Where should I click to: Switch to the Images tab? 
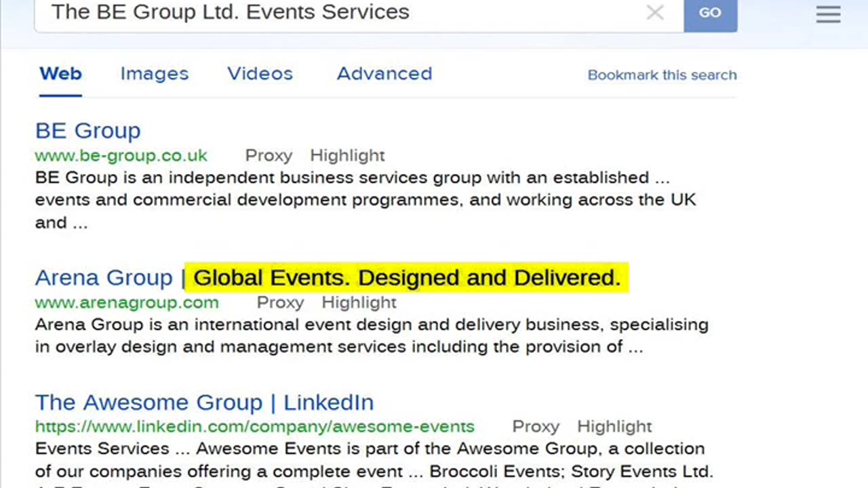(155, 74)
